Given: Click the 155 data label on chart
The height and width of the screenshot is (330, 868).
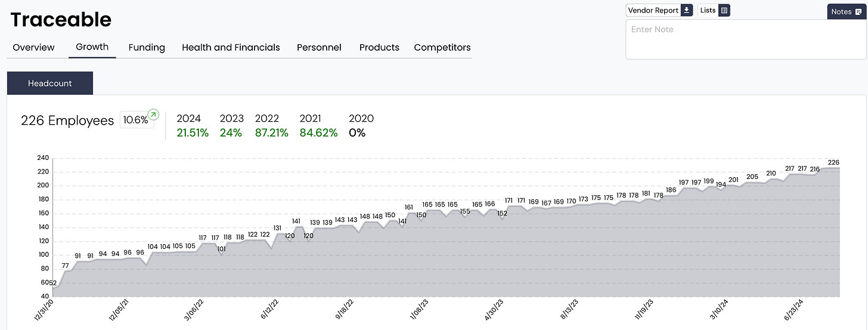Looking at the screenshot, I should [x=465, y=211].
